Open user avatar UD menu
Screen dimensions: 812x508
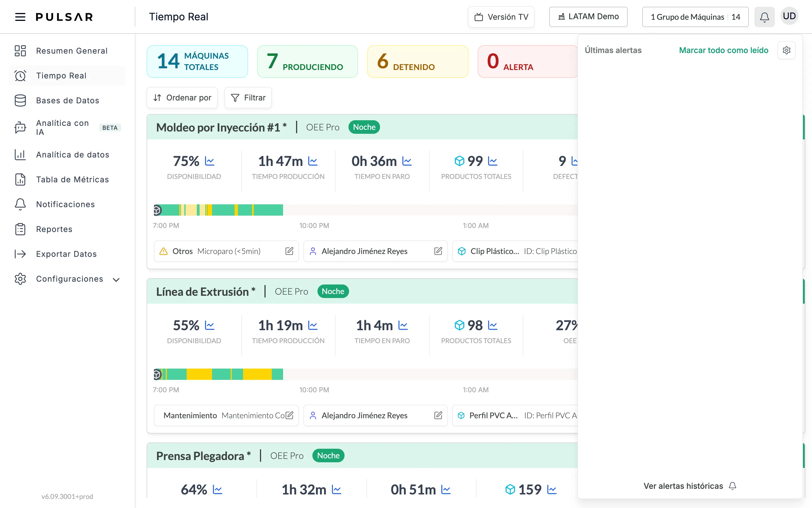[789, 16]
